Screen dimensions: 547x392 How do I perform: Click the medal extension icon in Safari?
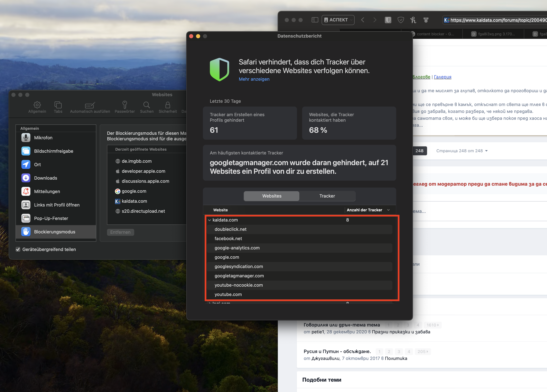click(426, 20)
